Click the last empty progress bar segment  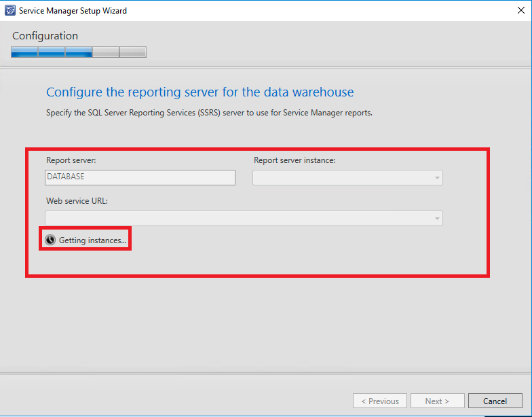coord(133,52)
